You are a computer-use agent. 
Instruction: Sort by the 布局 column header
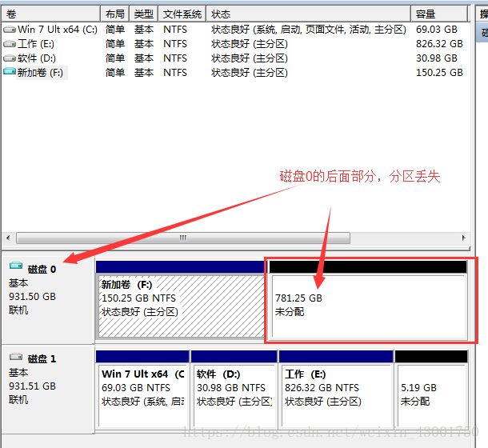(115, 14)
